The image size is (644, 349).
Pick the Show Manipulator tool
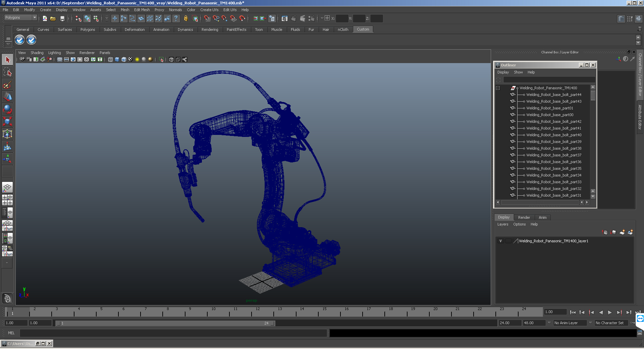click(7, 159)
